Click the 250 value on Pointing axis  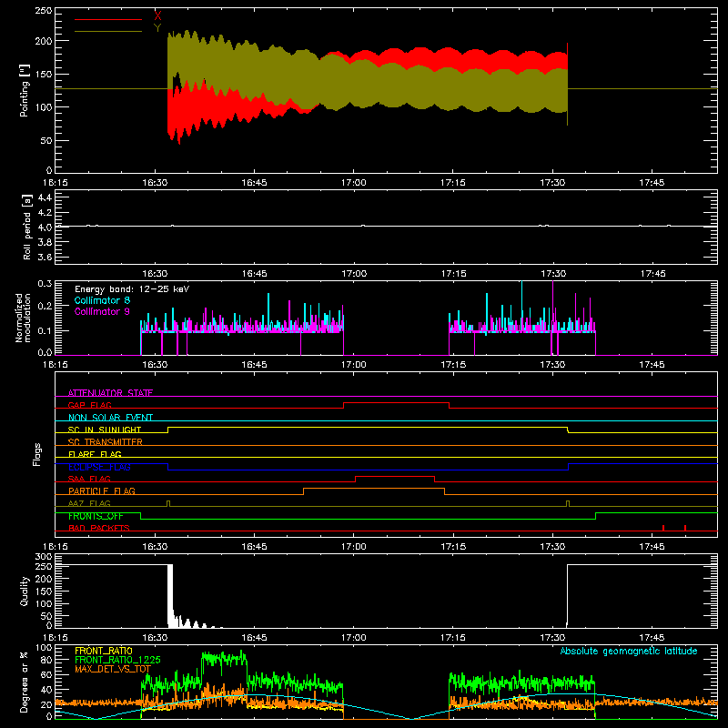coord(44,10)
